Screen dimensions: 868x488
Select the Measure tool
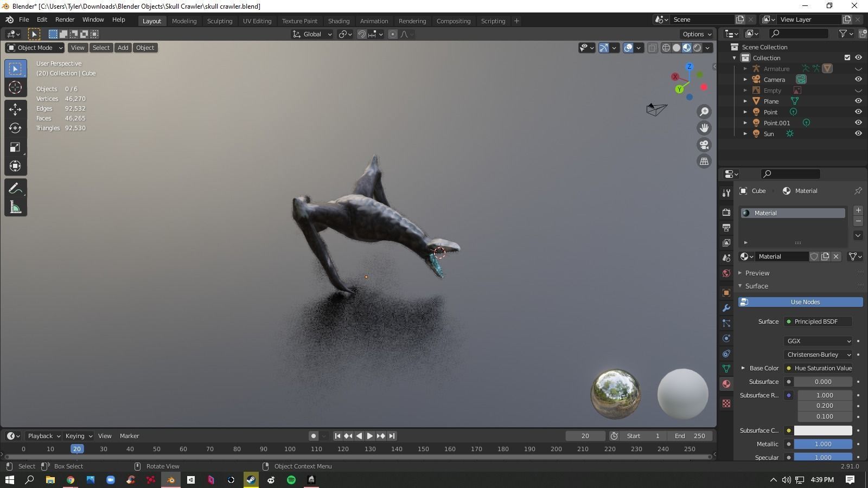[15, 207]
